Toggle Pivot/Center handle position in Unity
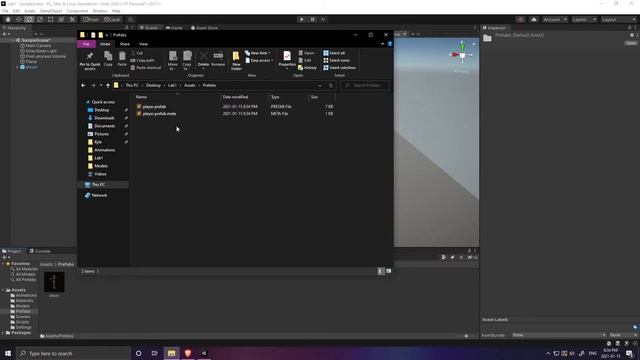Image resolution: width=640 pixels, height=360 pixels. (x=91, y=20)
